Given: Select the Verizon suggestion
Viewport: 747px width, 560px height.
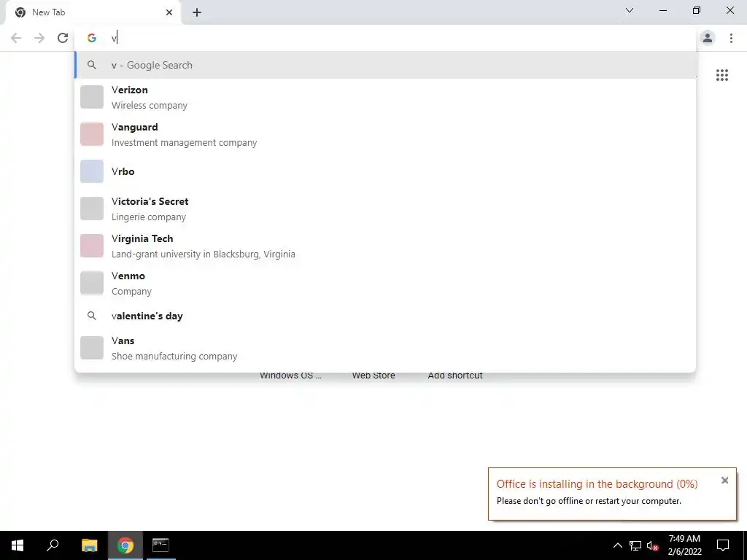Looking at the screenshot, I should pos(385,97).
